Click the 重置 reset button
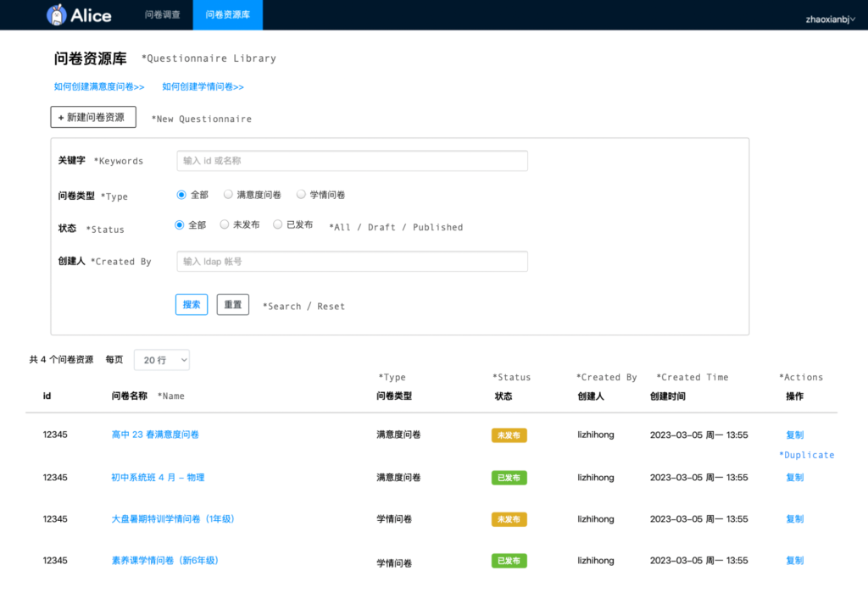The height and width of the screenshot is (598, 868). click(x=233, y=305)
